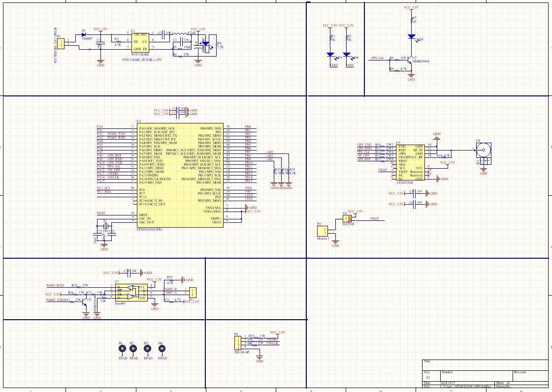This screenshot has height=392, width=552.
Task: Click the LED1 net label on U3 pin 41
Action: tap(249, 199)
